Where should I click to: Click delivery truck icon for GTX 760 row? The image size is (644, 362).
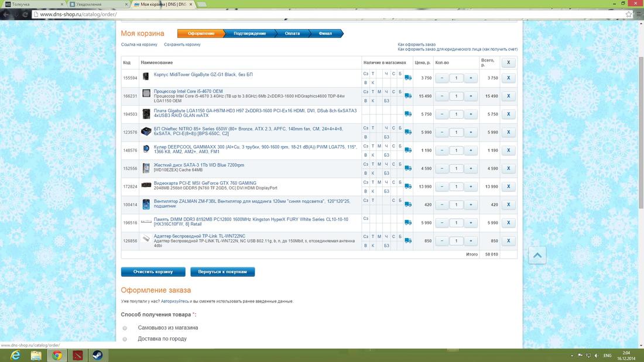[408, 186]
